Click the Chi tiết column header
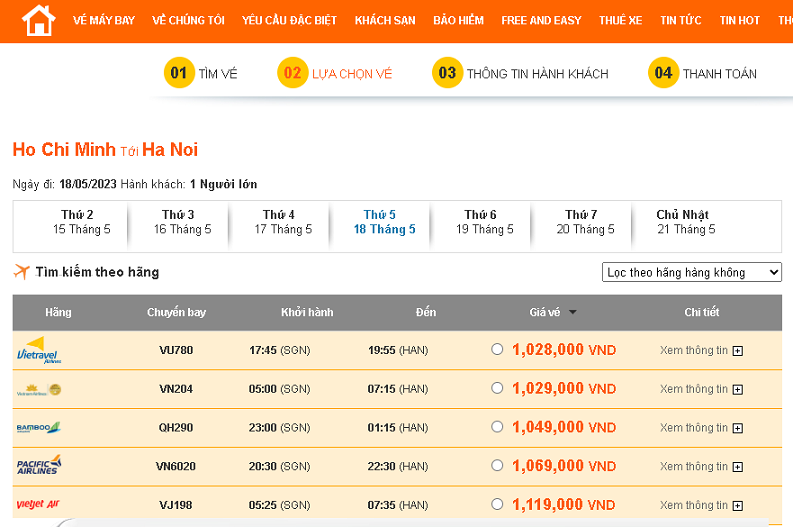Screen dimensions: 793x527 pyautogui.click(x=701, y=312)
